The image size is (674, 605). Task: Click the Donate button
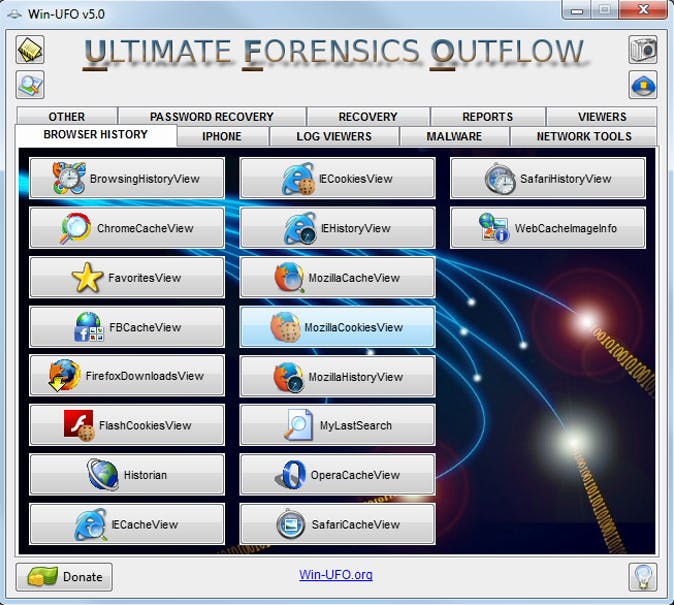(x=64, y=577)
